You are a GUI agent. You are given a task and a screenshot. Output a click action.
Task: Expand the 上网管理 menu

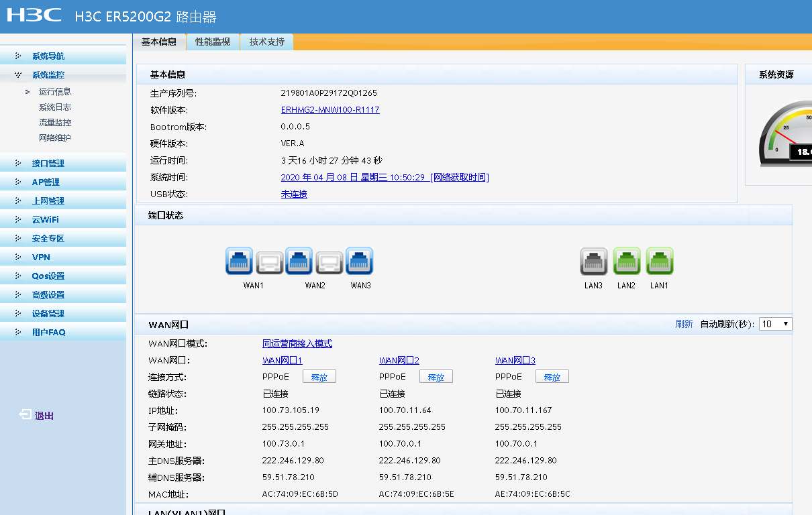[63, 201]
